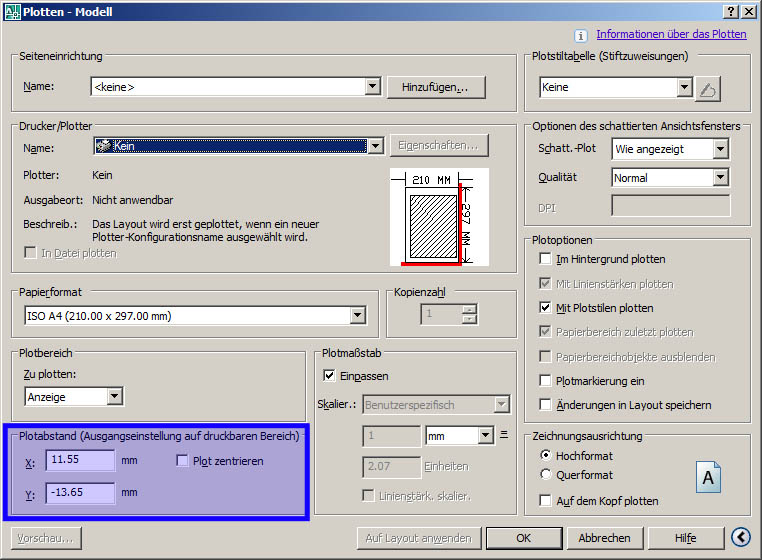The image size is (762, 560).
Task: Select the Querformat radio button
Action: 546,474
